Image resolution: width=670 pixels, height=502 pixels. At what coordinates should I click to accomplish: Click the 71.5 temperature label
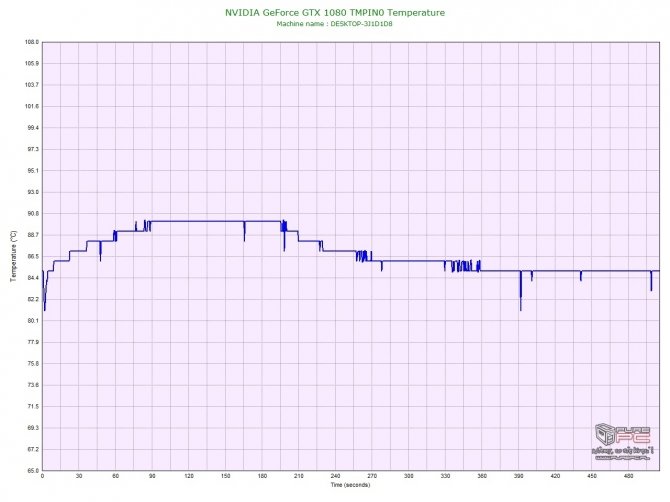[x=32, y=406]
